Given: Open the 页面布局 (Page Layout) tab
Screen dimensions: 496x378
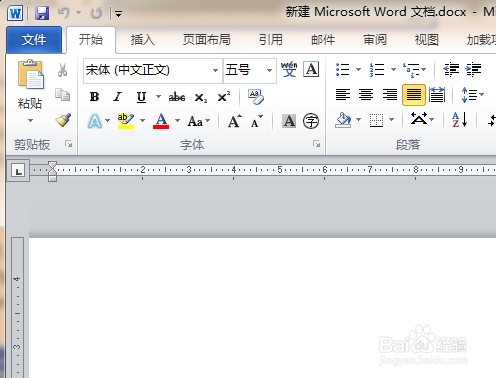Looking at the screenshot, I should pyautogui.click(x=207, y=40).
